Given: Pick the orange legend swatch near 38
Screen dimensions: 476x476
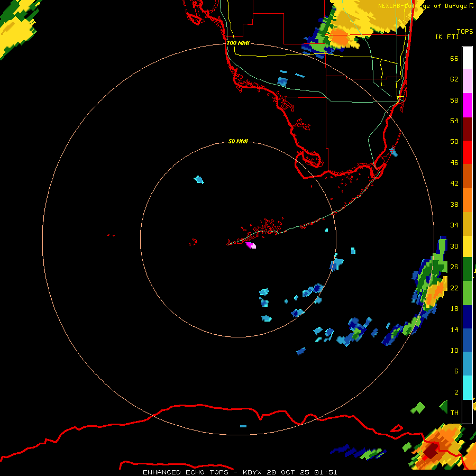Looking at the screenshot, I should [467, 200].
